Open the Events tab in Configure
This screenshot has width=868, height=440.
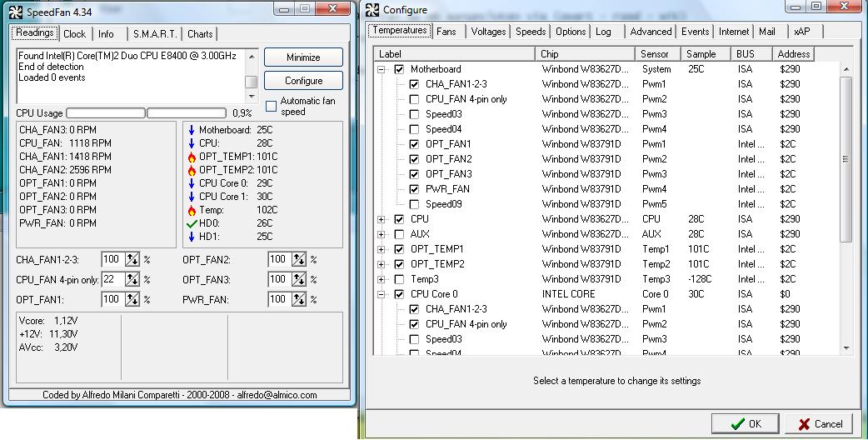click(696, 32)
